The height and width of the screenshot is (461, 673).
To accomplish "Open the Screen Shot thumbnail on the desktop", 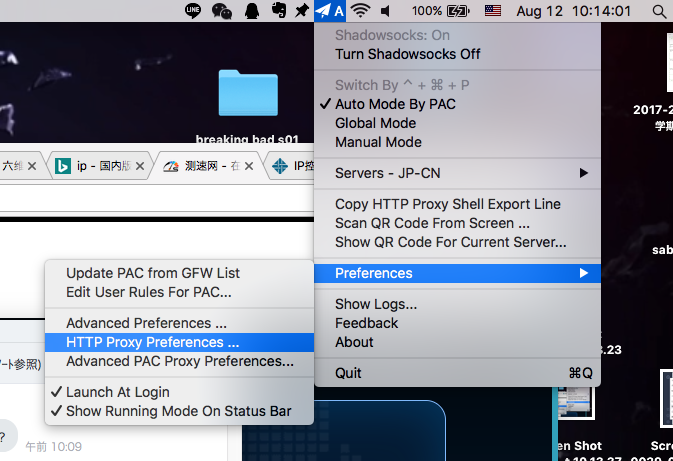I will (x=576, y=403).
